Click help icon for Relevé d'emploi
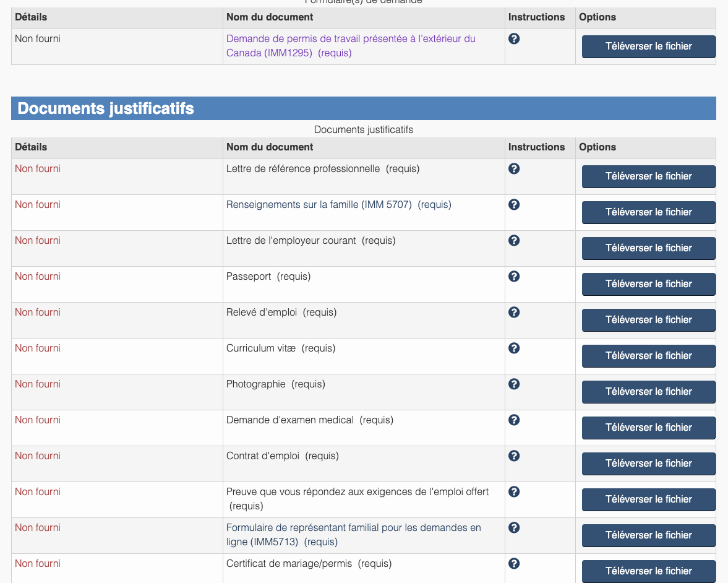 coord(514,313)
